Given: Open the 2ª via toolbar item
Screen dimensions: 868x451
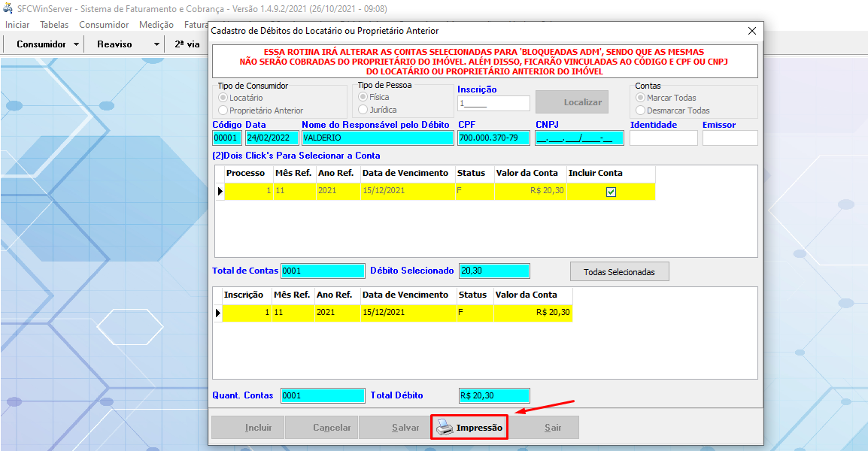Looking at the screenshot, I should (x=187, y=44).
